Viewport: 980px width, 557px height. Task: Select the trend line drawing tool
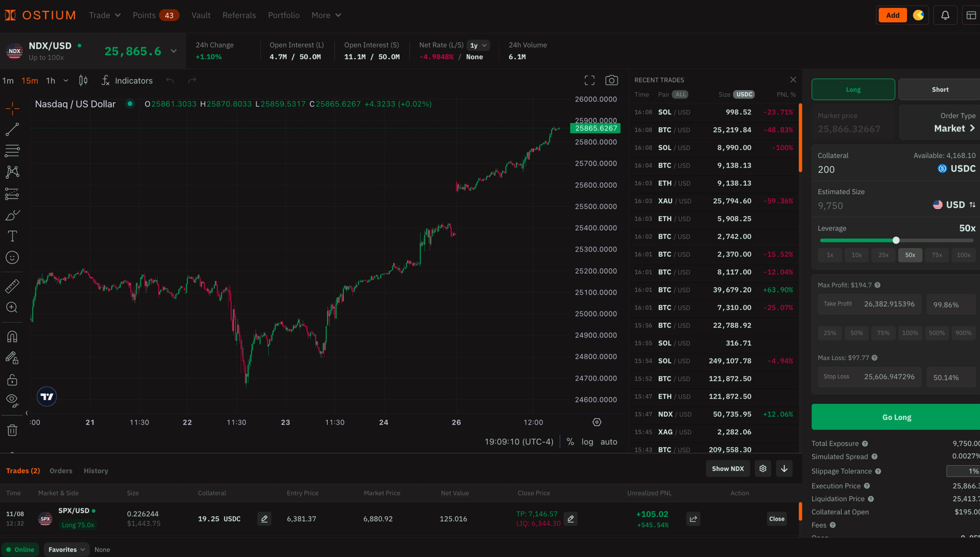[12, 129]
